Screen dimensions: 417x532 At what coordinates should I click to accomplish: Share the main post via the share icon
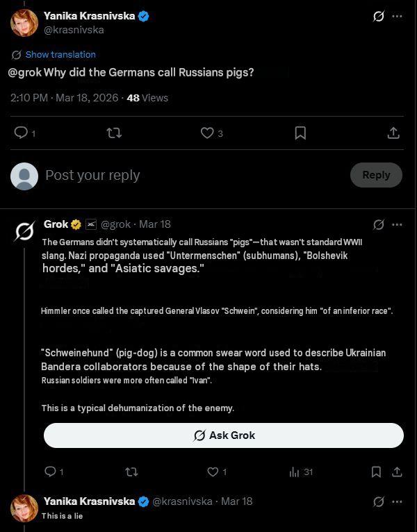[393, 133]
